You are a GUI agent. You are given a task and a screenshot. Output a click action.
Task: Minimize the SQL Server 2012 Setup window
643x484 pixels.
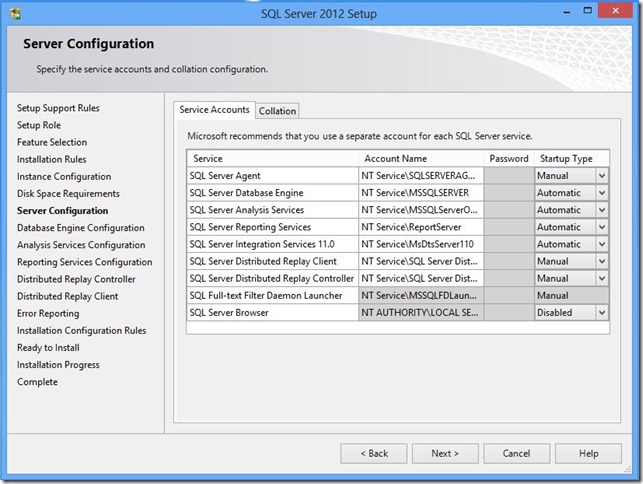pyautogui.click(x=567, y=12)
